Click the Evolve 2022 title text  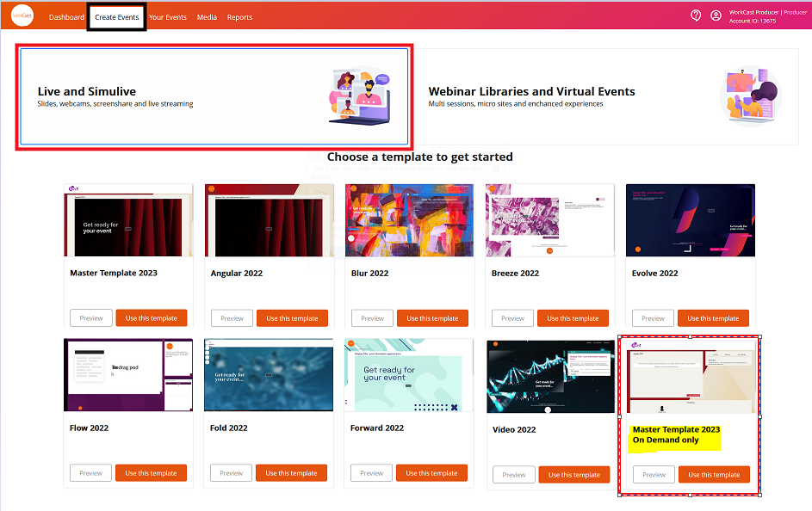tap(655, 273)
